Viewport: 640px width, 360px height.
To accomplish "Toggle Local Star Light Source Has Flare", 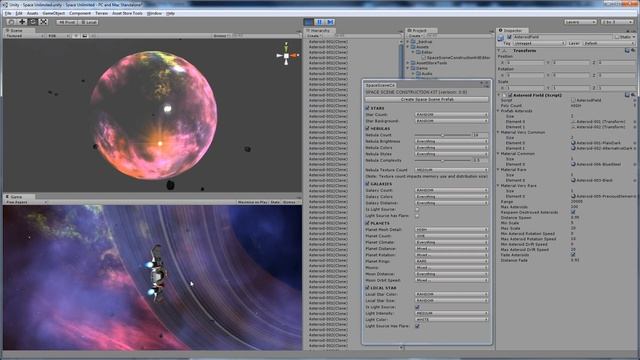I will tap(417, 326).
